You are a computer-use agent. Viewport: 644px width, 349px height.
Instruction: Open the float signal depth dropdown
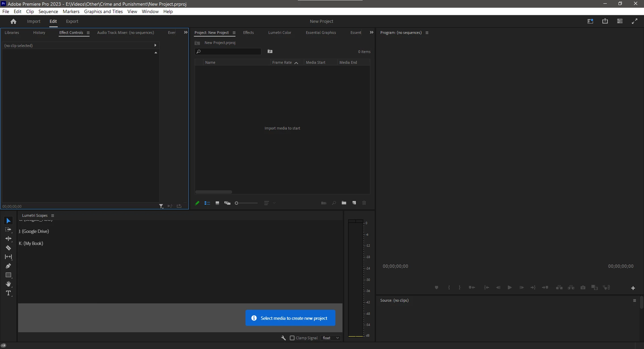331,338
